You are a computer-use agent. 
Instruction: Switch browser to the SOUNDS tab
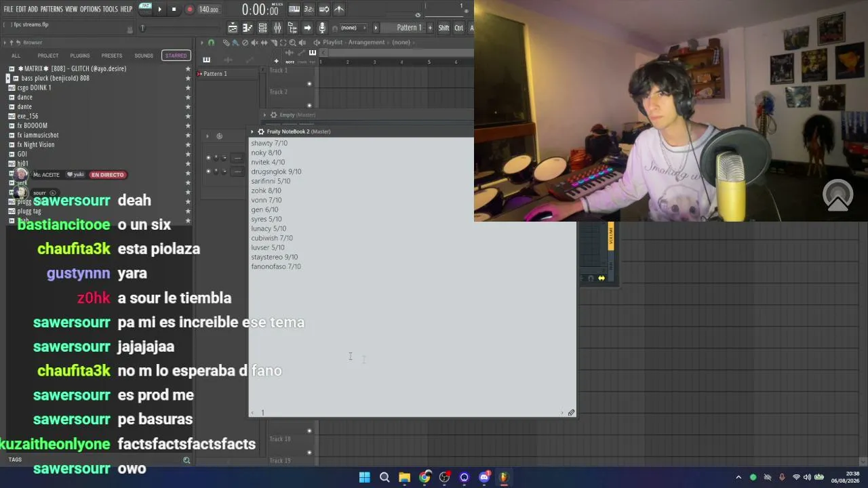[144, 56]
